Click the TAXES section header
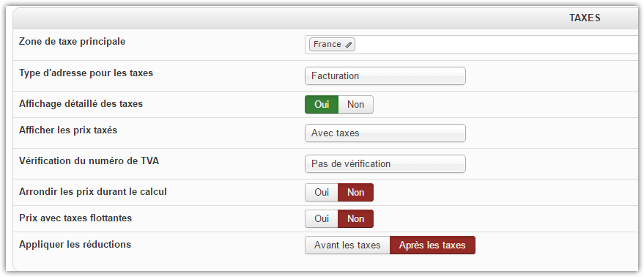 (585, 18)
